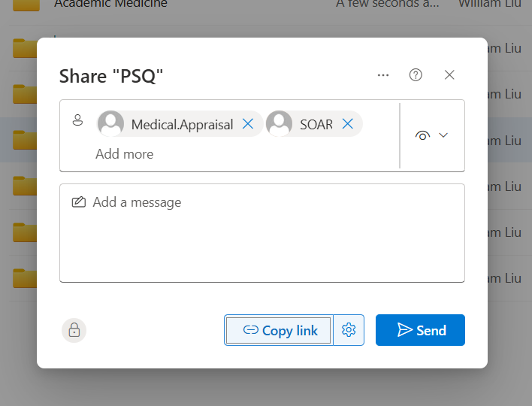This screenshot has width=532, height=406.
Task: Click the Add a message text box
Action: (261, 233)
